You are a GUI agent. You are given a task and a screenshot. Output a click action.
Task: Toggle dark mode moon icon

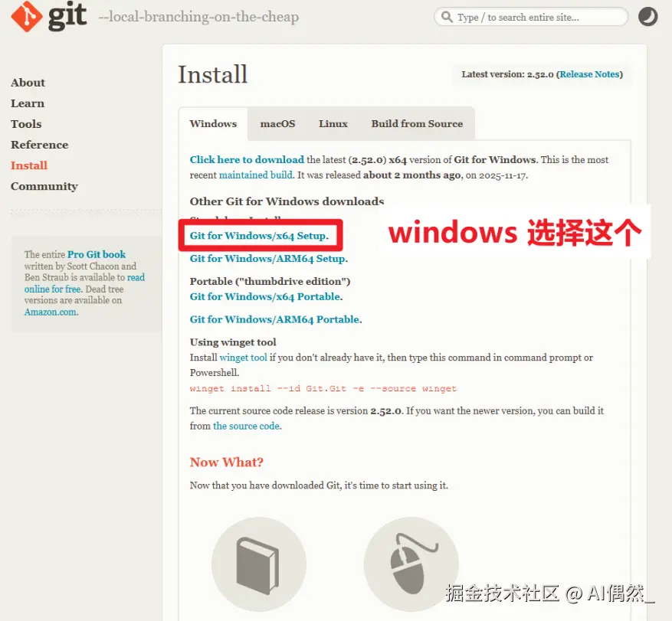click(647, 17)
